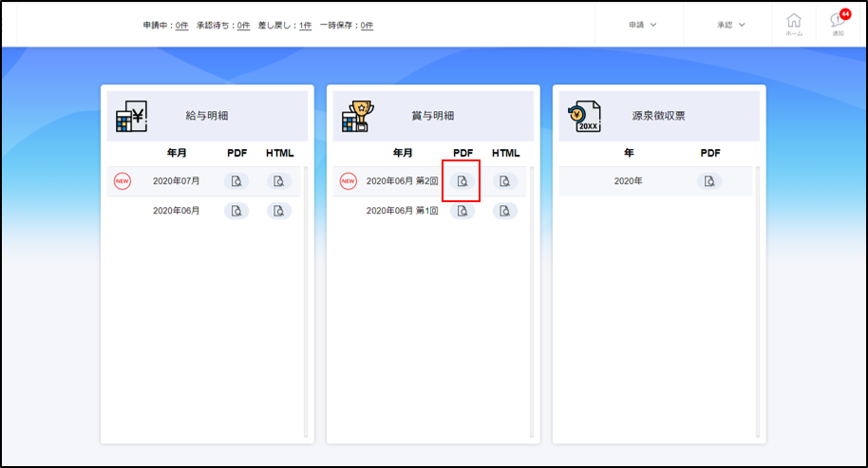This screenshot has height=468, width=868.
Task: Open PDF for 2020年06月 salary statement
Action: click(x=236, y=211)
